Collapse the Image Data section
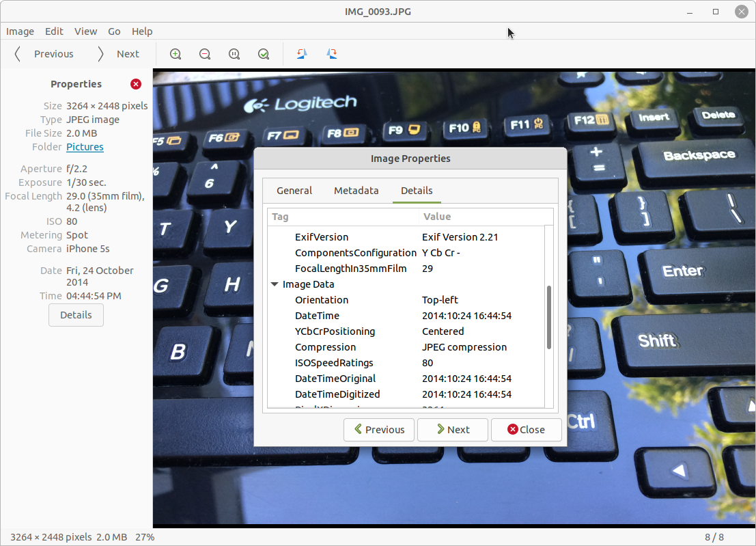The width and height of the screenshot is (756, 546). click(x=275, y=284)
